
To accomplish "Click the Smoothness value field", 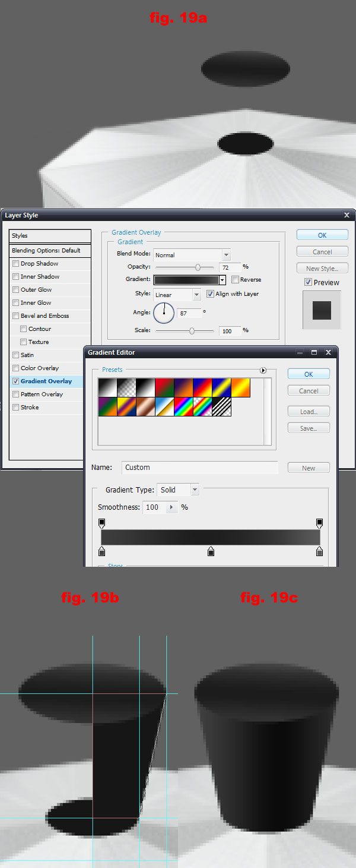I will coord(155,507).
